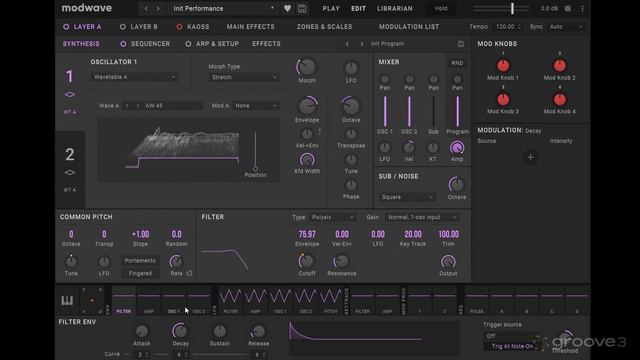Toggle the Hold button
640x360 pixels.
(x=441, y=8)
